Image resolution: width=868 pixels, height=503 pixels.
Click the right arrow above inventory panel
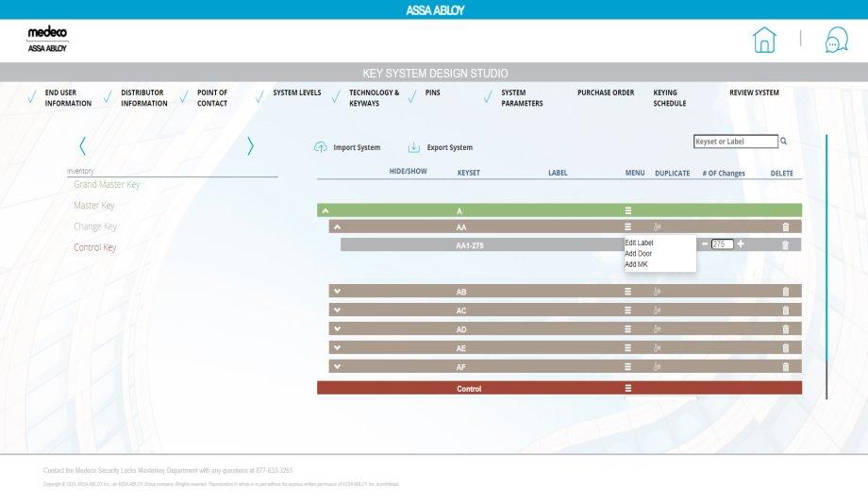click(250, 145)
